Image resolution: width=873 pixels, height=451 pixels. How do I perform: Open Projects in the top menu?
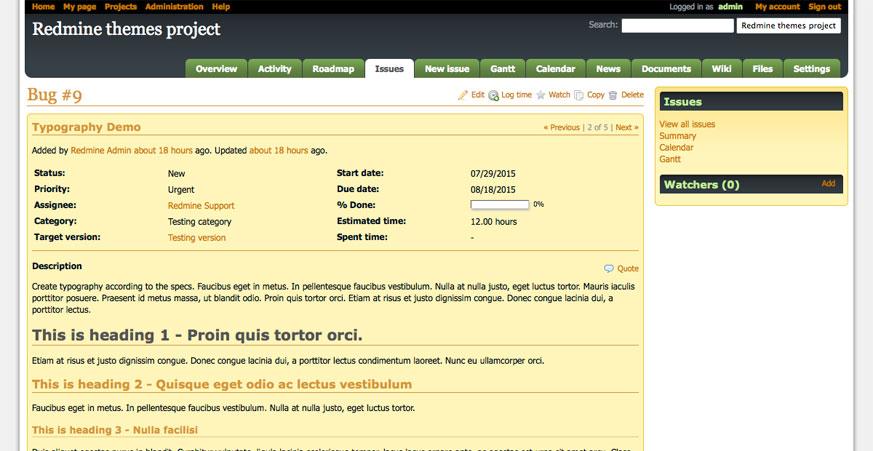pyautogui.click(x=121, y=7)
